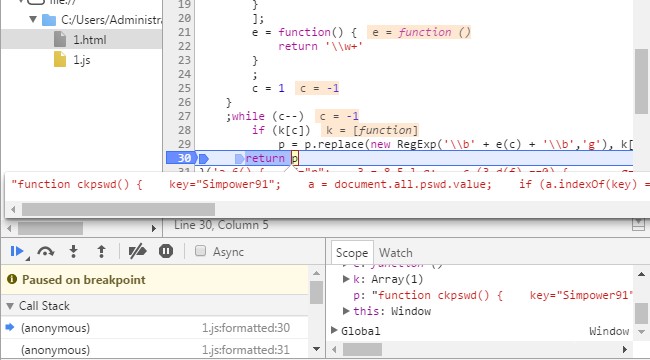Click the 'while (c--)' statement
This screenshot has height=360, width=650.
267,116
